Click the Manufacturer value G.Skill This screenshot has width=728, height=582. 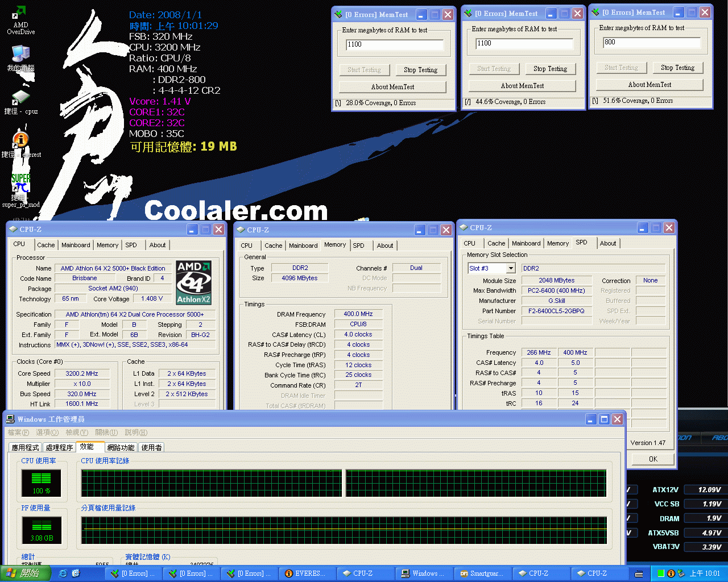(557, 301)
